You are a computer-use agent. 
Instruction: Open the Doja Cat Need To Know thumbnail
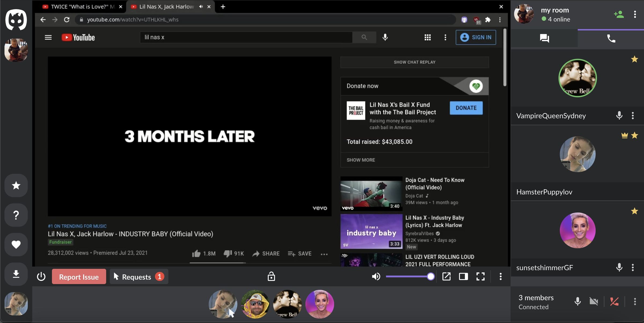371,194
